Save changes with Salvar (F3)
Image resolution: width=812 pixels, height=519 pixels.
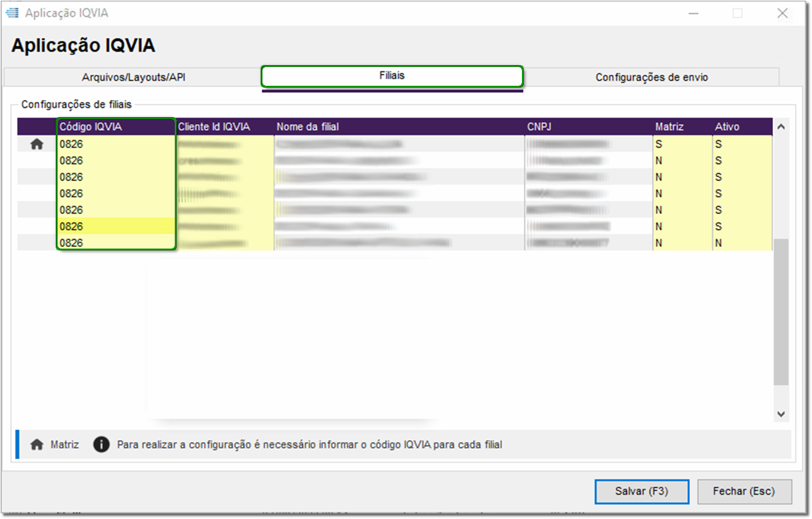642,491
